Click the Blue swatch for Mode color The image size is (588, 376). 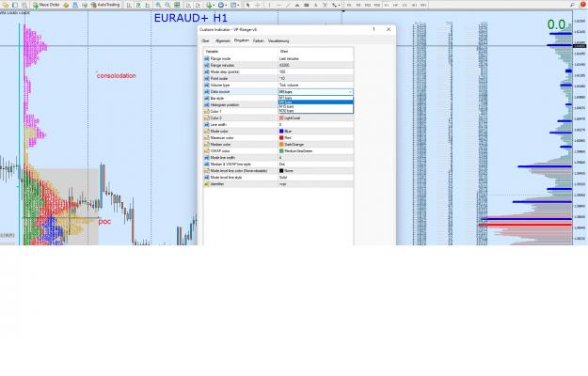coord(281,131)
